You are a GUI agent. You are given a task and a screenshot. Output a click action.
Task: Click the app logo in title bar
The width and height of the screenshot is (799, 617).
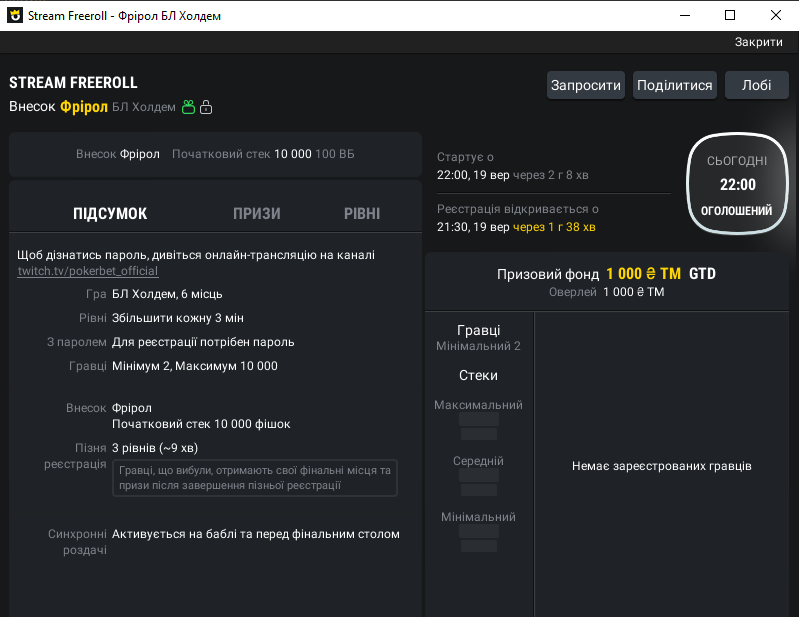coord(15,16)
